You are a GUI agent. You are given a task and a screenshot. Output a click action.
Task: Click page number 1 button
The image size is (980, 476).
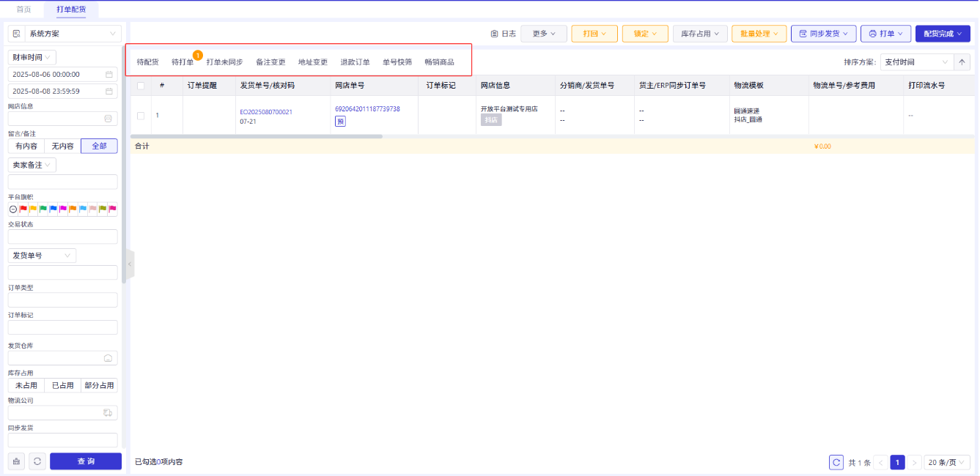[x=897, y=463]
